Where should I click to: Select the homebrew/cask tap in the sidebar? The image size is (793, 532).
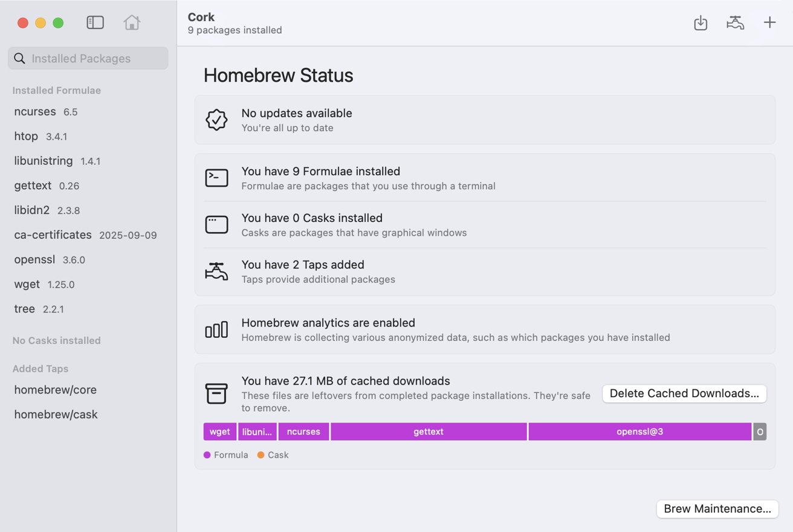pos(56,414)
